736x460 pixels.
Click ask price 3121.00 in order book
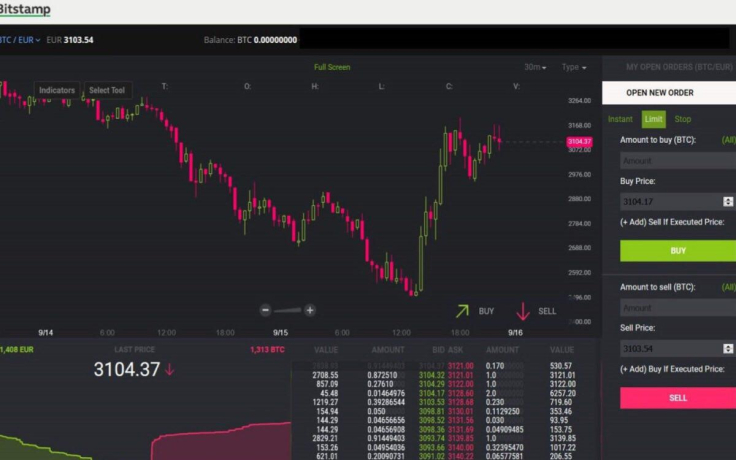pos(460,366)
